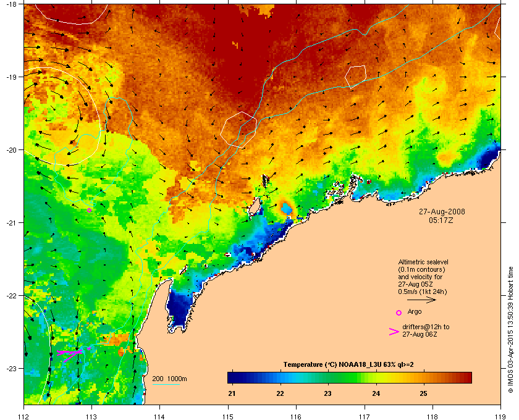
Task: Click the latitude axis label -19
Action: coord(12,77)
